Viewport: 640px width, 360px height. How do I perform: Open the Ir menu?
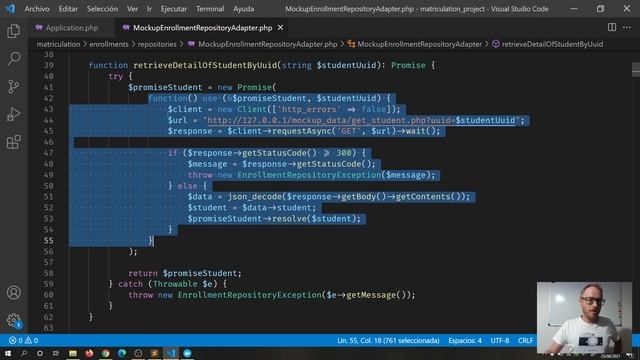click(149, 9)
